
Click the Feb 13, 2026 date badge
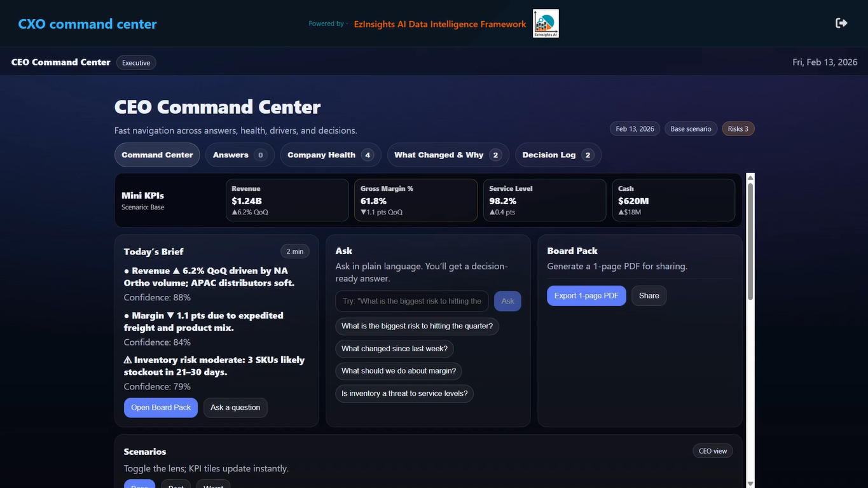coord(635,129)
